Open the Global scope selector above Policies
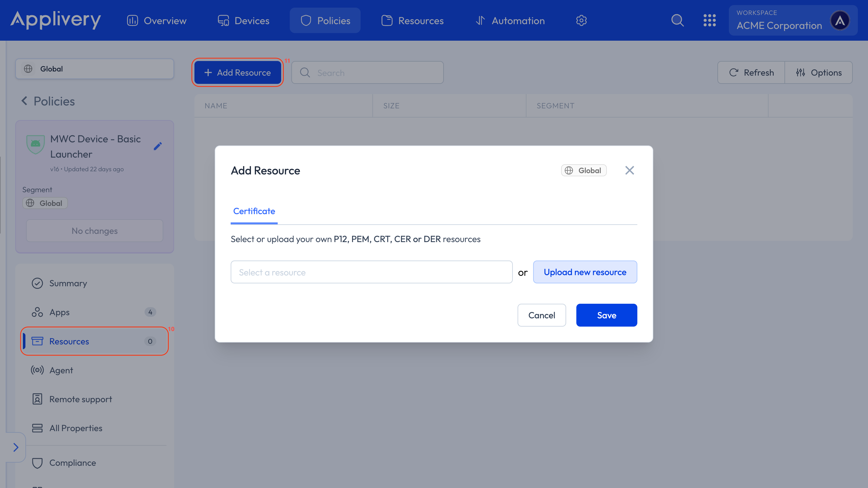The height and width of the screenshot is (488, 868). click(95, 69)
